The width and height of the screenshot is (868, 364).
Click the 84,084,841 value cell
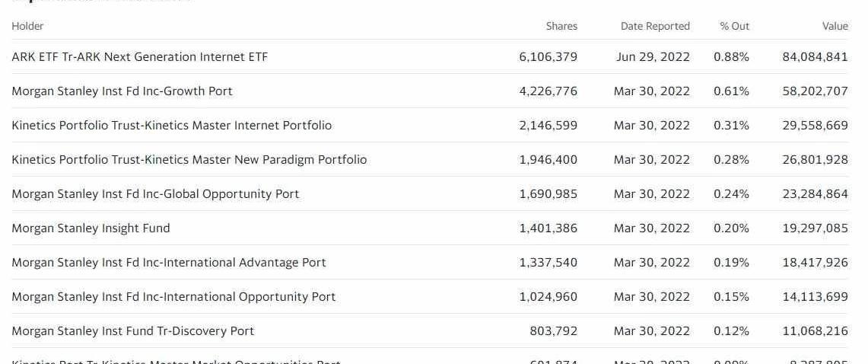(815, 57)
